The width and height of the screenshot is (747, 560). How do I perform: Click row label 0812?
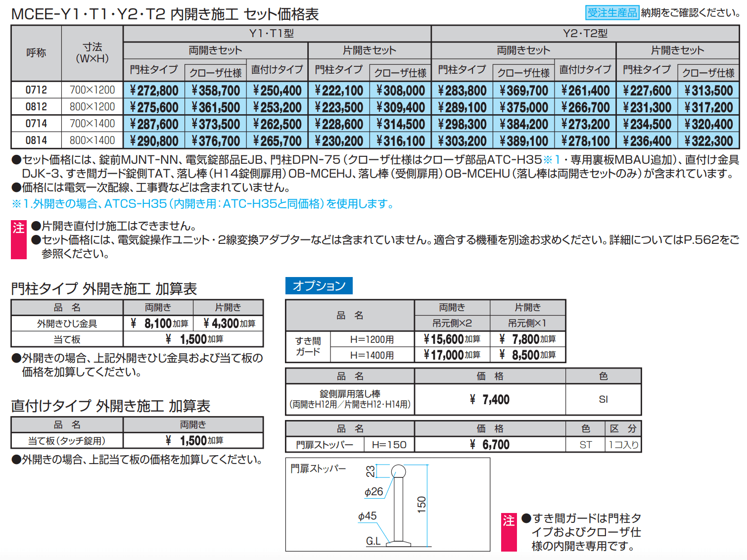37,107
